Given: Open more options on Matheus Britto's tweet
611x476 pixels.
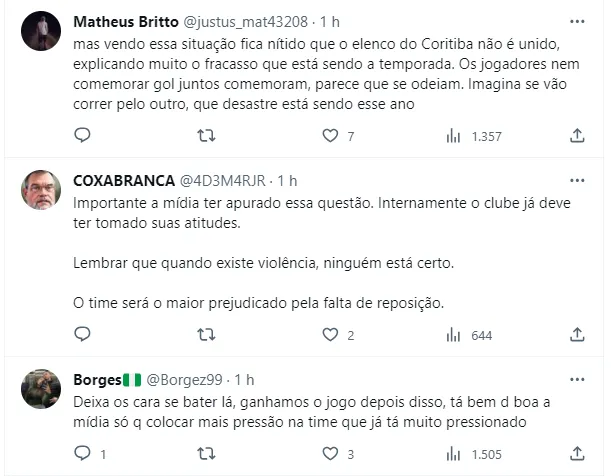Looking at the screenshot, I should 577,20.
